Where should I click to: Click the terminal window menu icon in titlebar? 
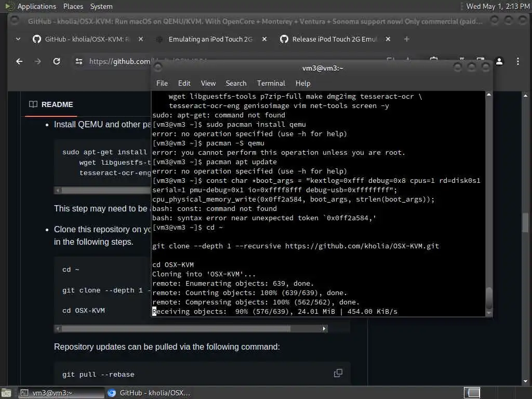pos(158,68)
